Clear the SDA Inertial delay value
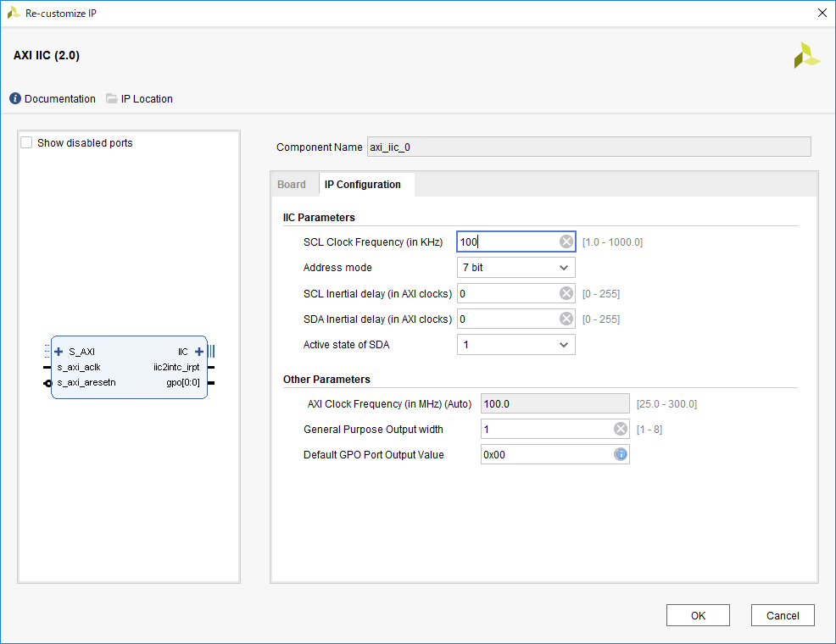The image size is (836, 644). (x=566, y=319)
